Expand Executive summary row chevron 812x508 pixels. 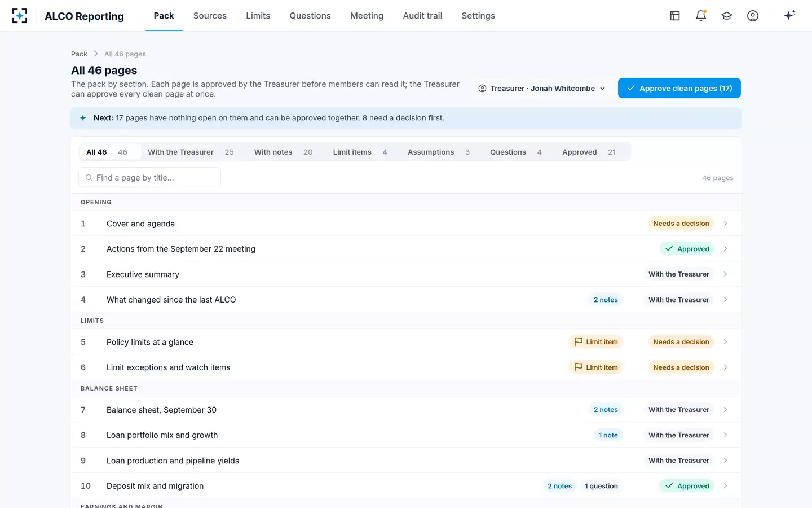point(725,274)
